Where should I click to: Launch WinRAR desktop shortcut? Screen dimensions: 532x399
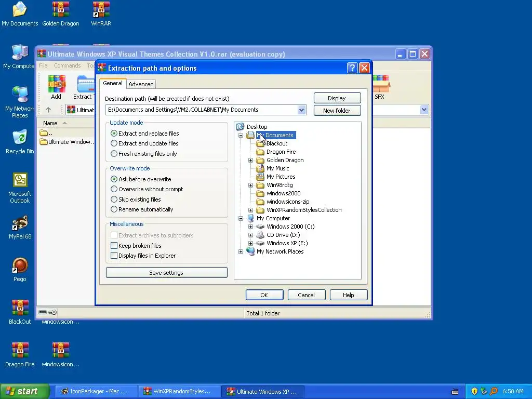(101, 14)
